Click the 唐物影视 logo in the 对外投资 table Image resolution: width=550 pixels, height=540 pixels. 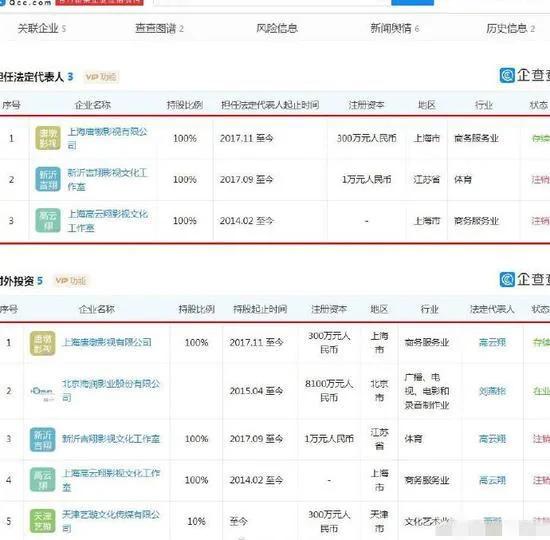42,343
